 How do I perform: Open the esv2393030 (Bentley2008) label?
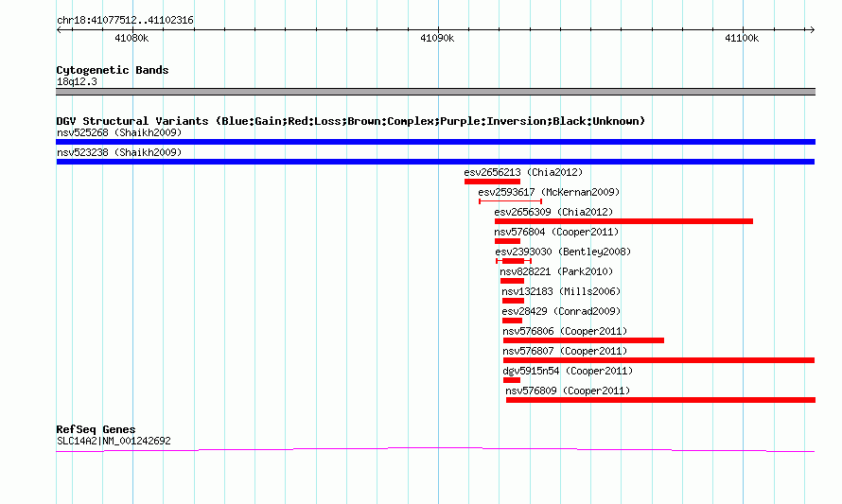coord(563,252)
